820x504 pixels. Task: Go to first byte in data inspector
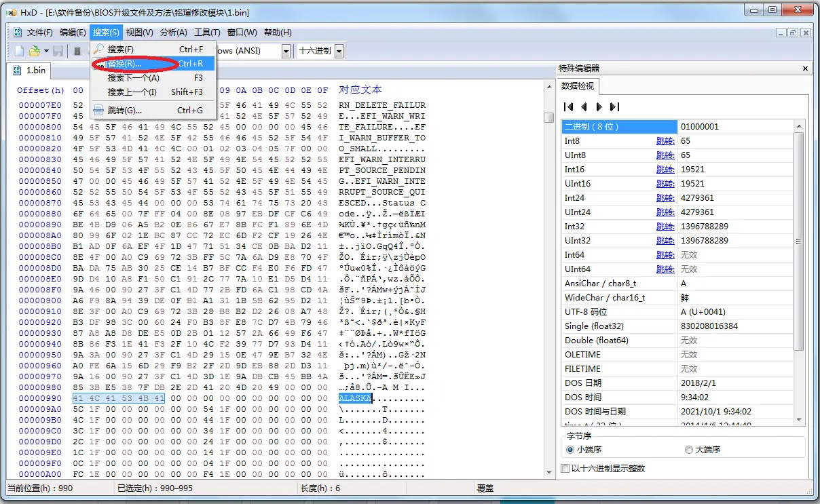tap(569, 106)
